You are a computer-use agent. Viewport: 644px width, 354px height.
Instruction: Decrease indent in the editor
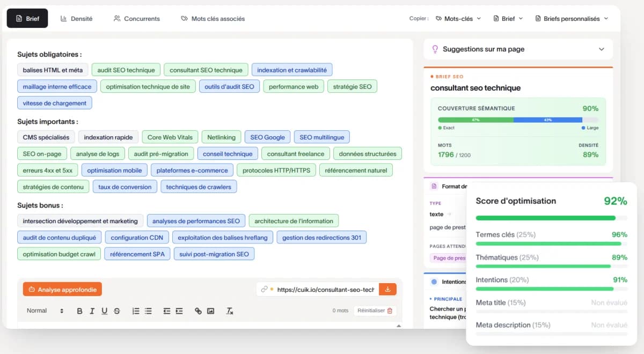(x=167, y=311)
